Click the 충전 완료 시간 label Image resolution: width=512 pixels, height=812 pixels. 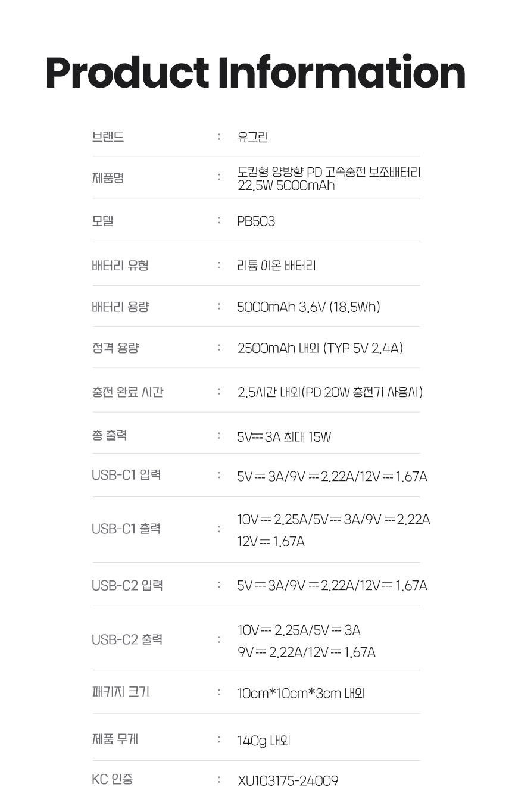(x=128, y=392)
